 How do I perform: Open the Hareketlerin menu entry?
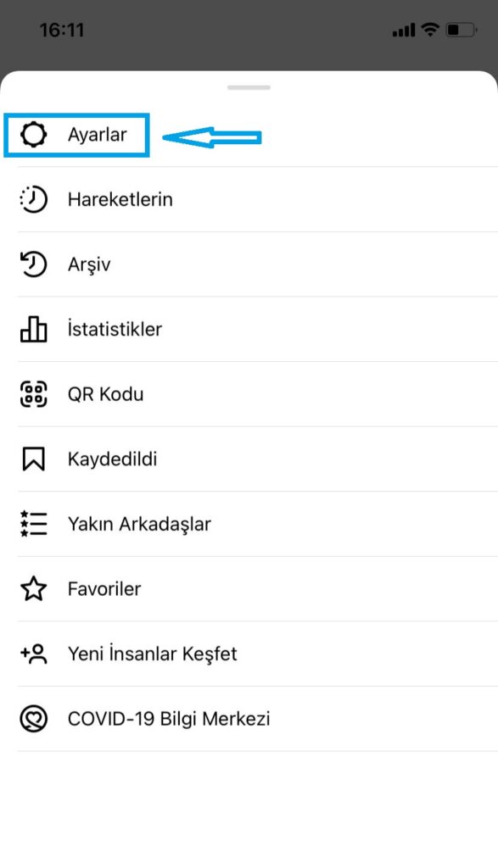120,199
